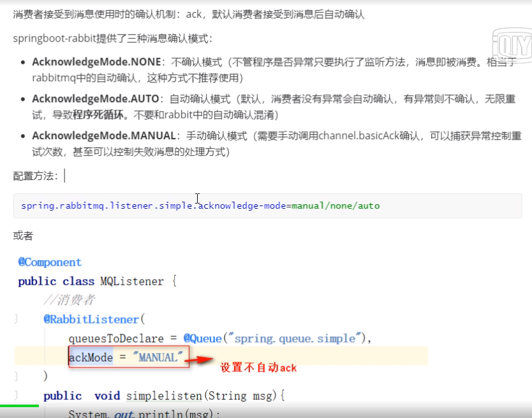532x418 pixels.
Task: Collapse fold marker beside public void simplelisten
Action: click(15, 395)
